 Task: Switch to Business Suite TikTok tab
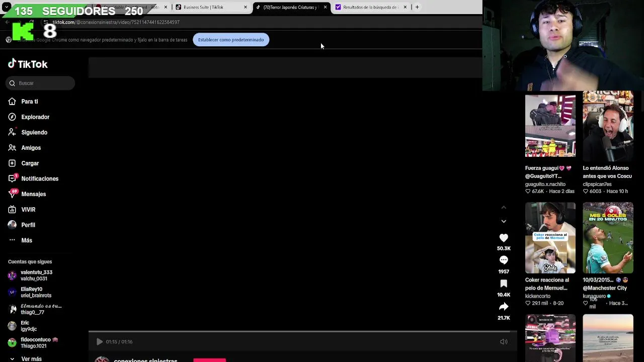coord(203,7)
